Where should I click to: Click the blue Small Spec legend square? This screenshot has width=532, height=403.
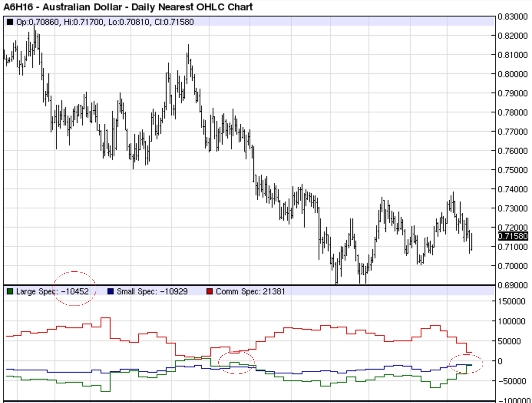pyautogui.click(x=111, y=292)
